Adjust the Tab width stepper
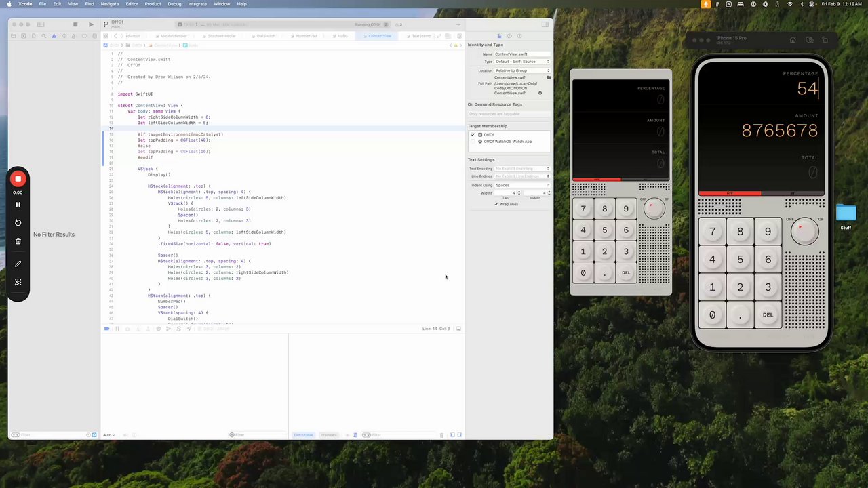Image resolution: width=868 pixels, height=488 pixels. pos(519,193)
